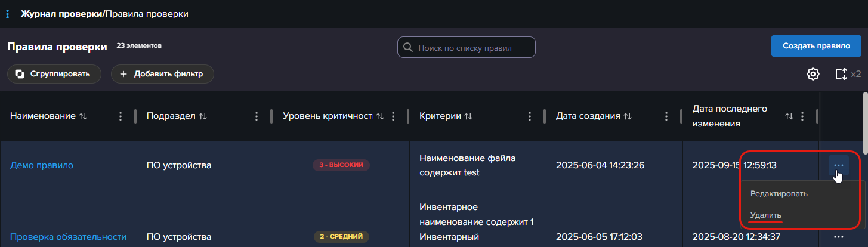Open the Демо правило link
868x247 pixels.
[x=42, y=165]
